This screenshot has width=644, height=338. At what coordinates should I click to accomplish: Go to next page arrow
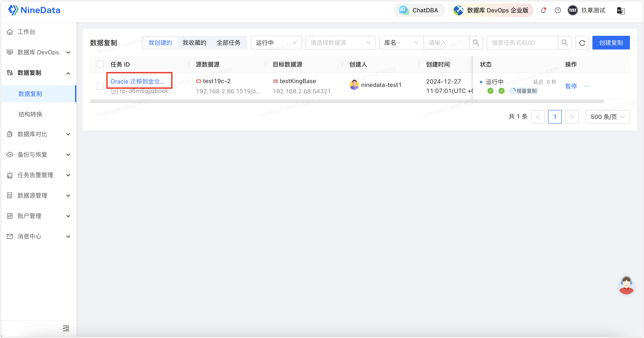pos(572,117)
